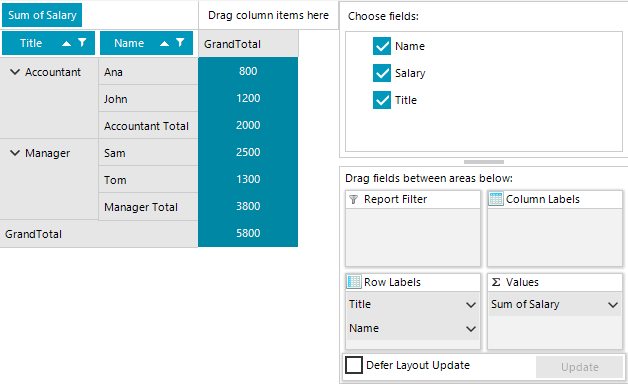Uncheck the Salary field checkbox
Image resolution: width=628 pixels, height=384 pixels.
(x=382, y=73)
